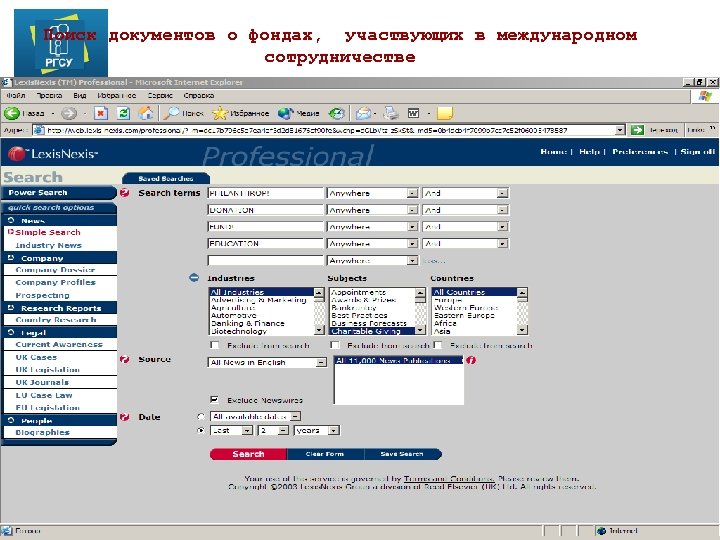Click the History toolbar icon
Image resolution: width=720 pixels, height=540 pixels.
tap(337, 113)
